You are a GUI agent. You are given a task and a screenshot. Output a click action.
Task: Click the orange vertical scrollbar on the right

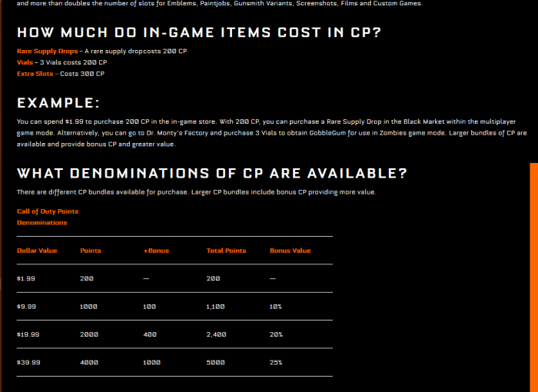point(533,277)
